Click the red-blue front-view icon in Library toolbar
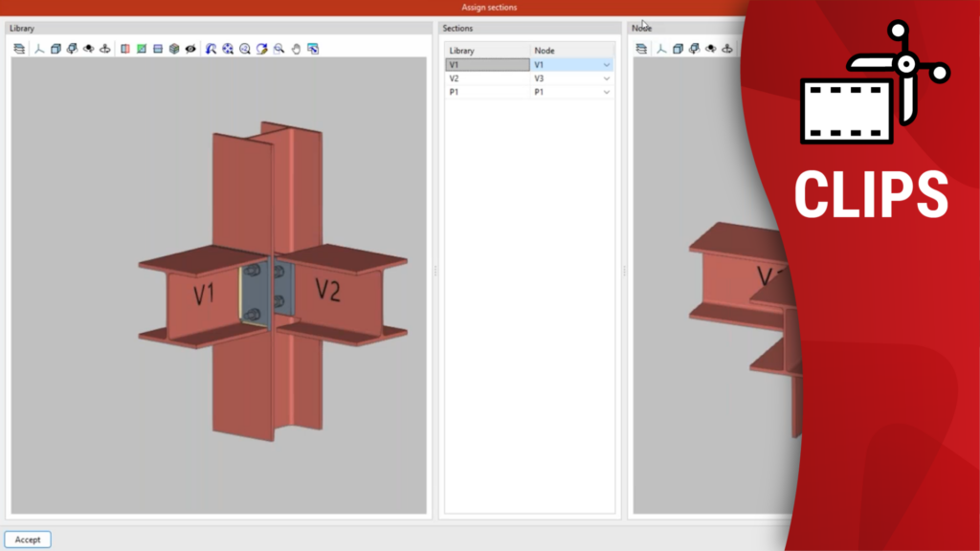Viewport: 980px width, 551px height. pos(125,49)
